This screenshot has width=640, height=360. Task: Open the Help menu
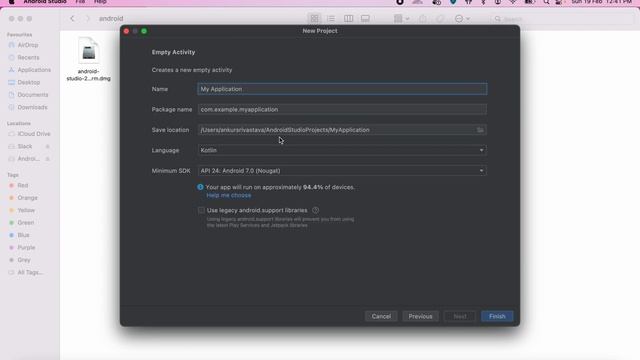100,2
